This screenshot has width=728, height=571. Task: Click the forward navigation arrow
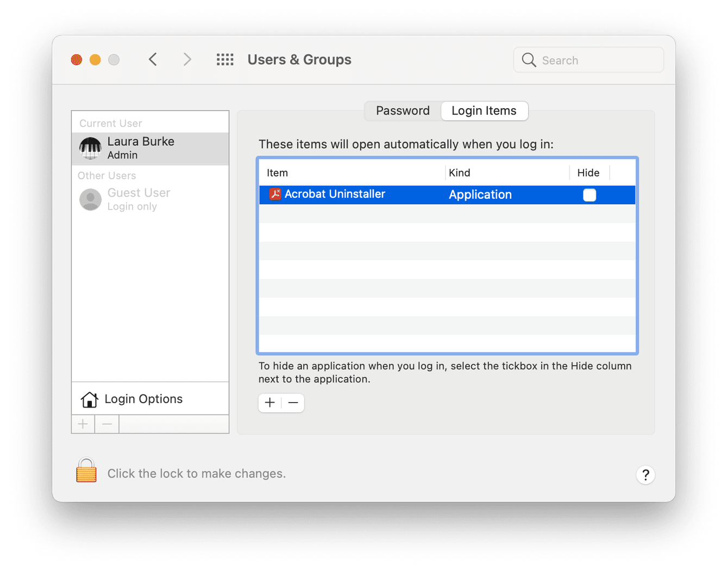[187, 60]
